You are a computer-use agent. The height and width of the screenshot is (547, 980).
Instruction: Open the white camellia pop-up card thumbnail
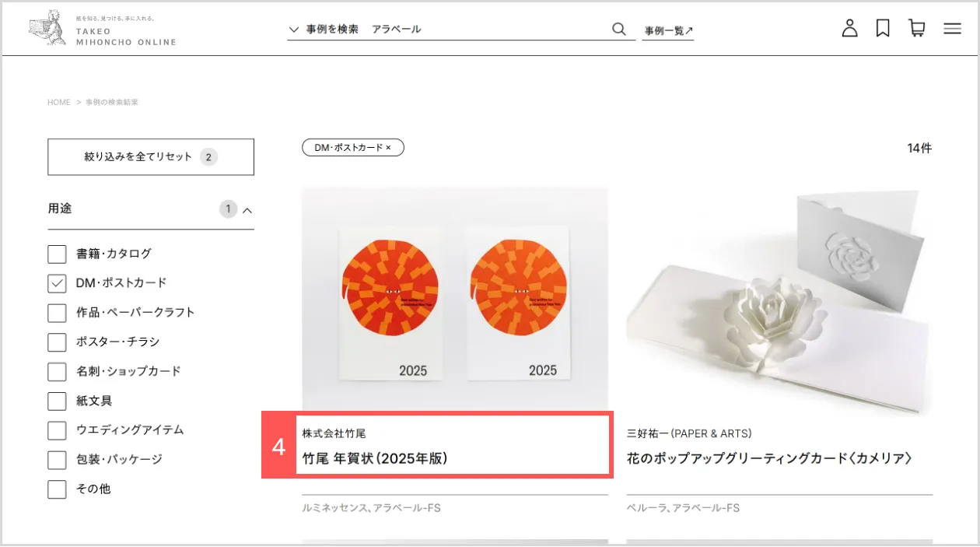[779, 302]
